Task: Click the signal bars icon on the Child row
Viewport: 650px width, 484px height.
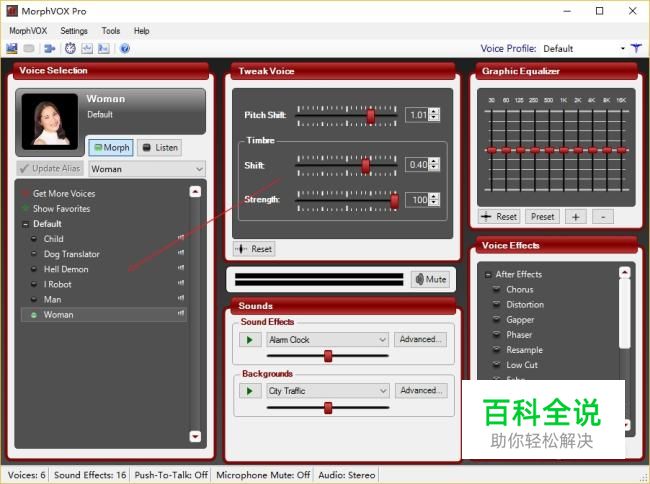Action: click(181, 238)
